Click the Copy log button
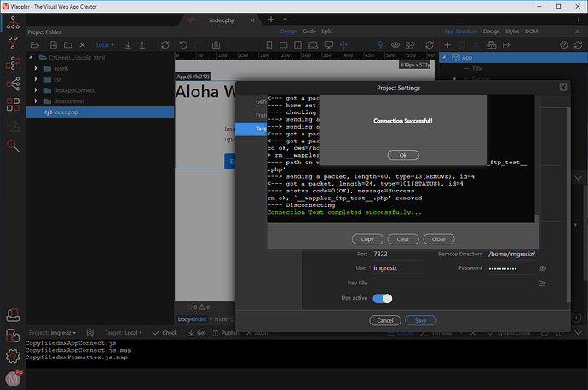Viewport: 588px width, 390px height. (x=367, y=239)
